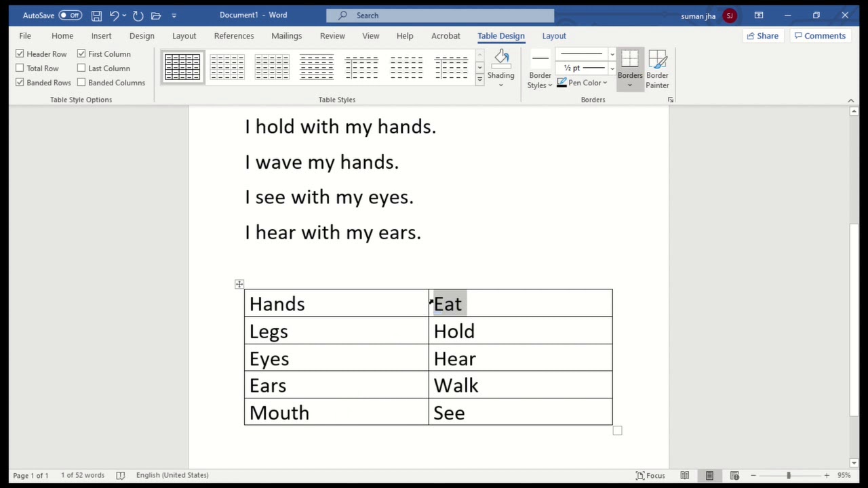
Task: Enable the Total Row checkbox
Action: point(20,68)
